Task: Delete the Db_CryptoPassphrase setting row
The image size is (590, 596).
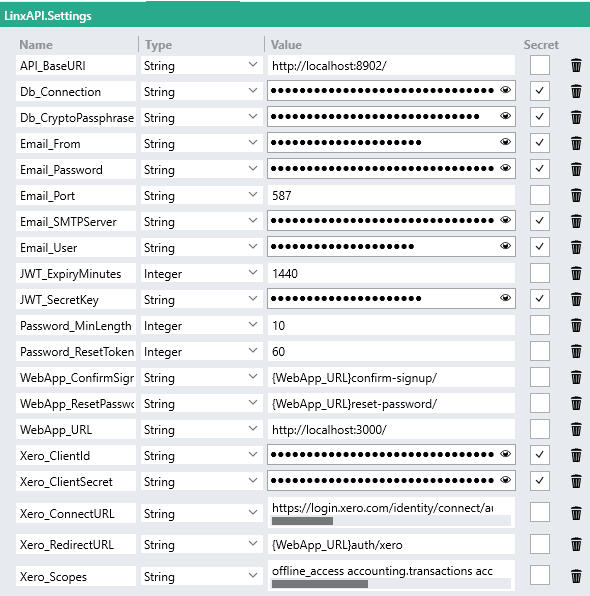Action: click(576, 117)
